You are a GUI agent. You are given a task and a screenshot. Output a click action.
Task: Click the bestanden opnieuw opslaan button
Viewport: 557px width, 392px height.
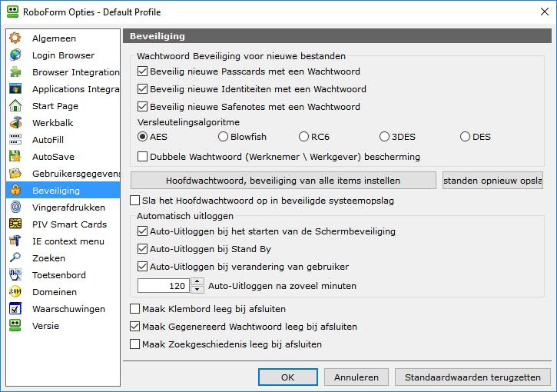[x=492, y=181]
